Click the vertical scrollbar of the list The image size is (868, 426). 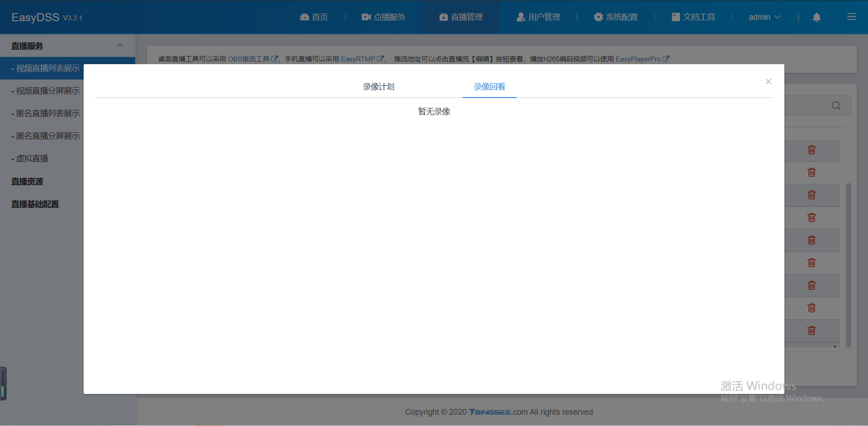849,265
